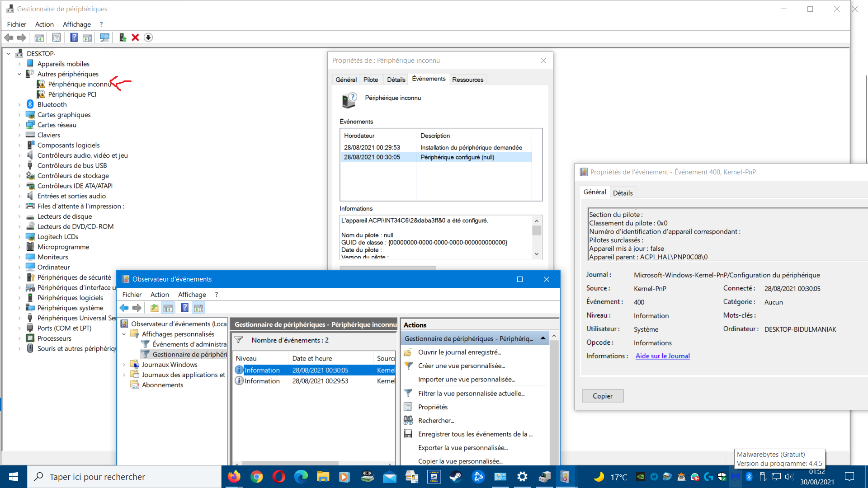Expand Cartes réseau category
This screenshot has width=868, height=488.
coord(19,125)
